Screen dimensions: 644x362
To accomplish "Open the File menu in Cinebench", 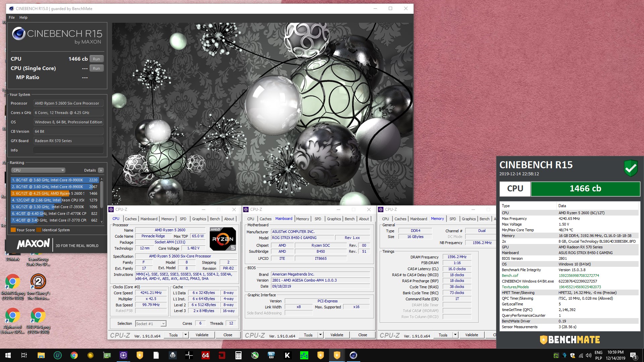I will point(12,17).
